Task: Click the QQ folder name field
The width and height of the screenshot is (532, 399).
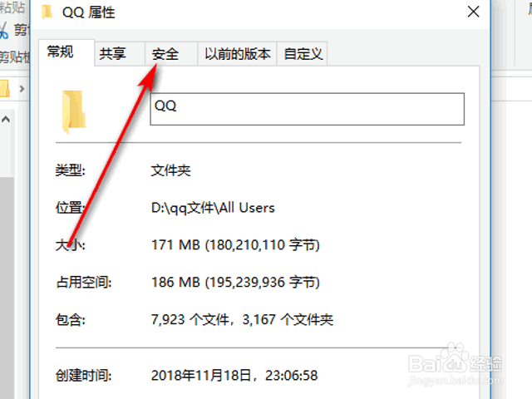Action: point(307,109)
